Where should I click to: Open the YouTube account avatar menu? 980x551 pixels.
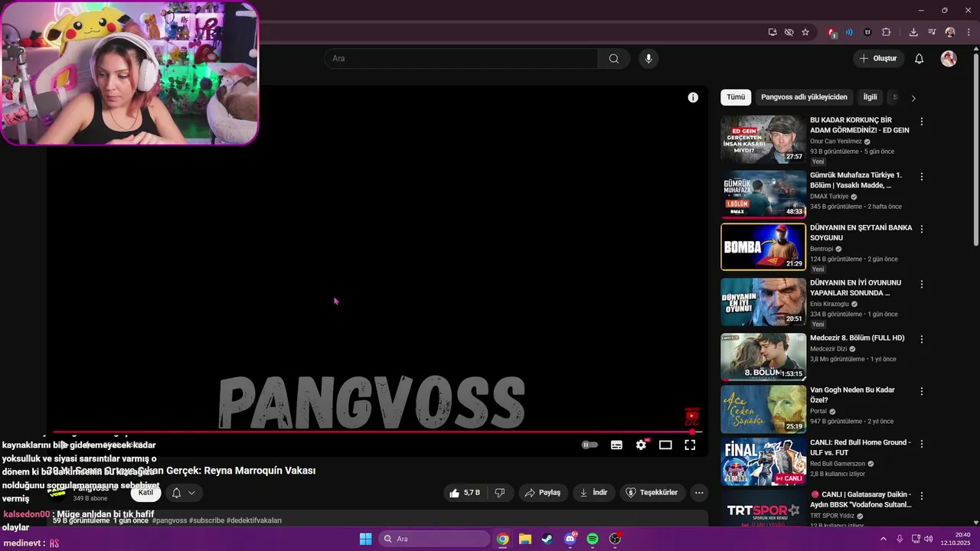click(949, 59)
